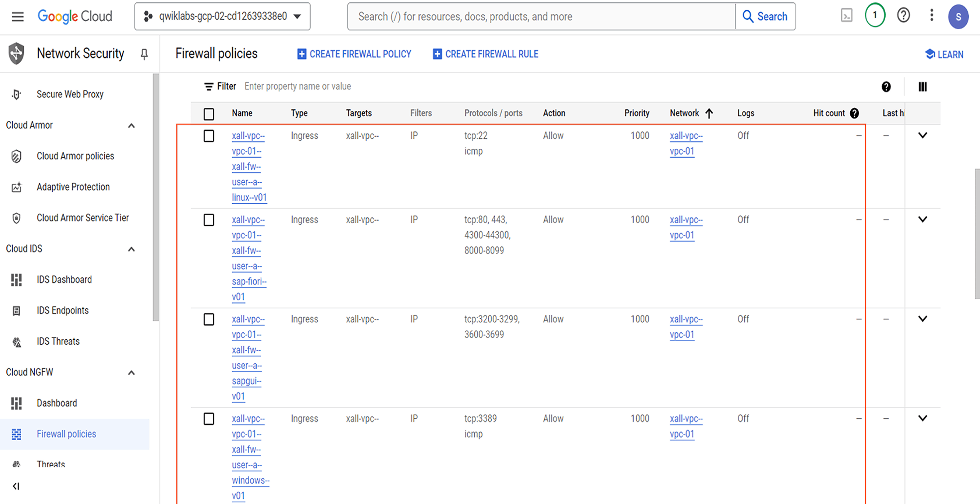Sort table by Name column header
Viewport: 980px width, 504px height.
[242, 113]
